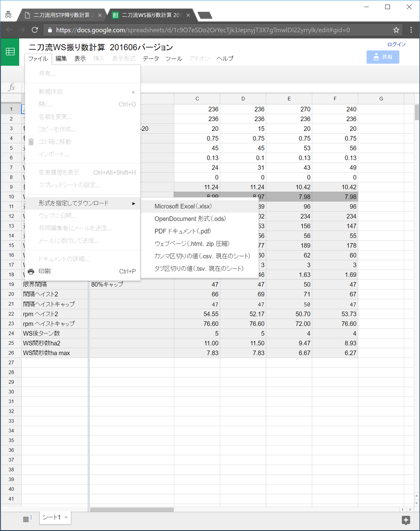Choose タブ区切りの値 (.tsv) download
Screen dimensions: 420x531
200,268
